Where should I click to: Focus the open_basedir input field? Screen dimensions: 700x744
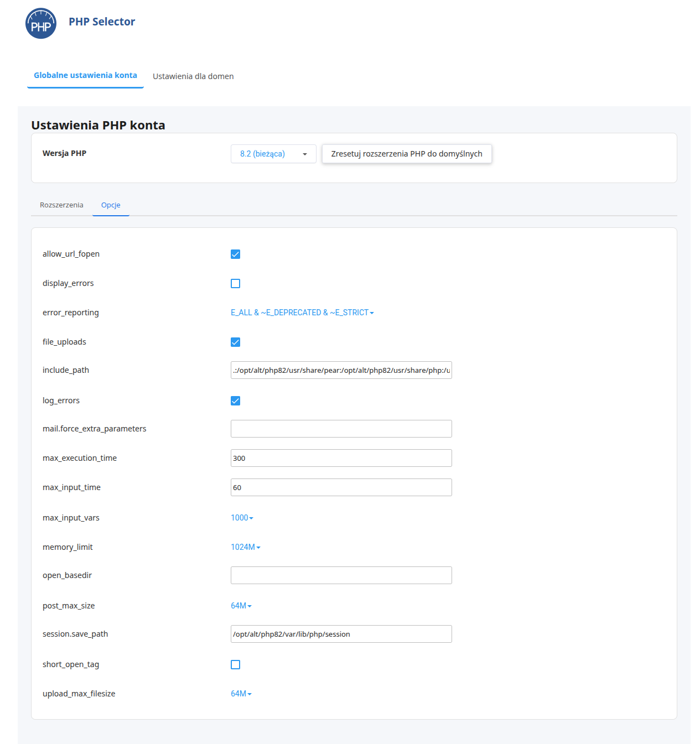[341, 575]
